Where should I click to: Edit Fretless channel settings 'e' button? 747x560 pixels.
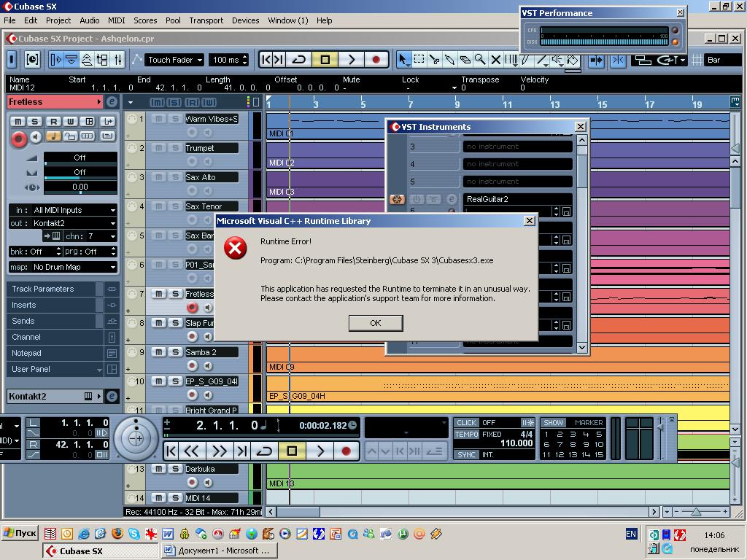tap(112, 102)
